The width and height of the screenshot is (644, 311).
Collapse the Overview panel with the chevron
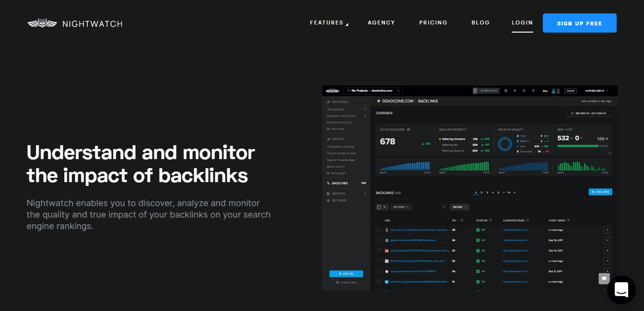click(610, 153)
